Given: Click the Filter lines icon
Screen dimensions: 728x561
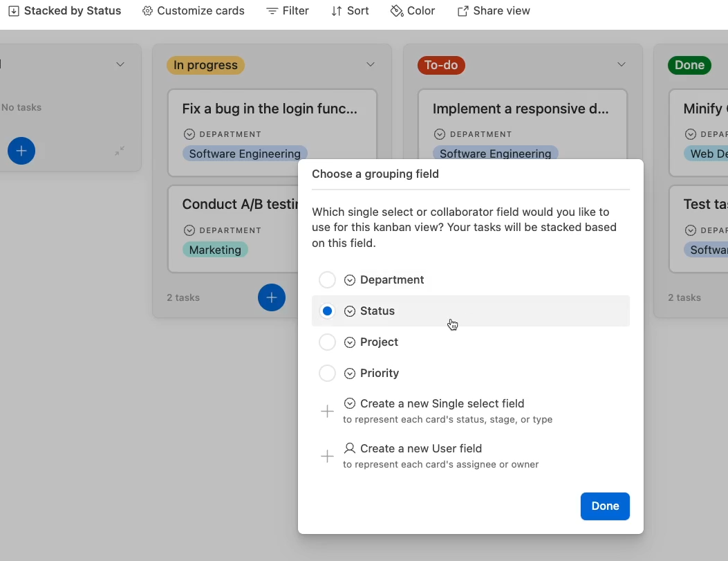Looking at the screenshot, I should 272,10.
